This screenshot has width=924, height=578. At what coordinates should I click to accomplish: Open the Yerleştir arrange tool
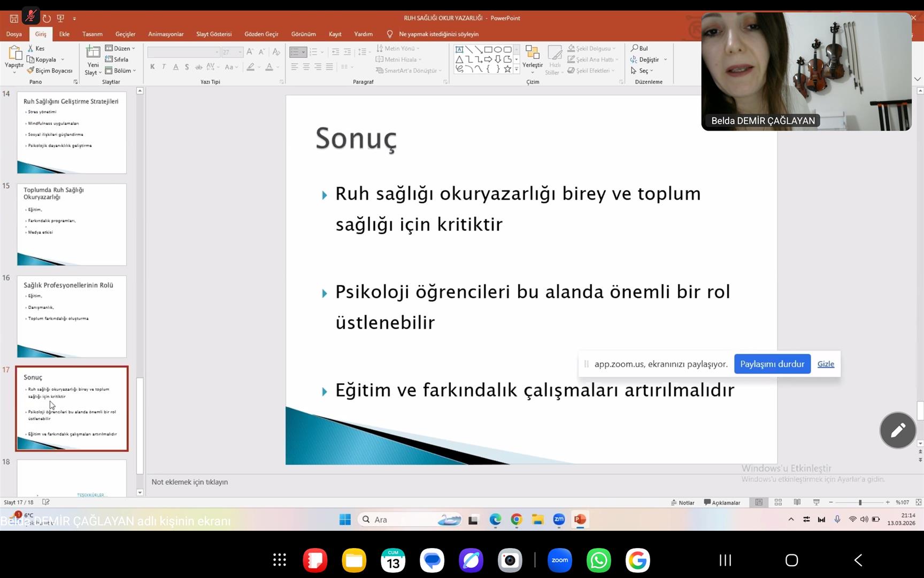click(532, 58)
